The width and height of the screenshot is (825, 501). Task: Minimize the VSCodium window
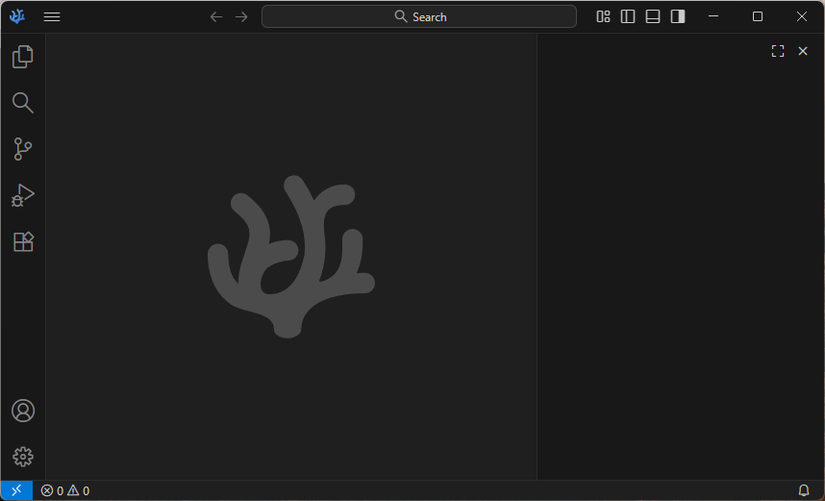pyautogui.click(x=713, y=17)
